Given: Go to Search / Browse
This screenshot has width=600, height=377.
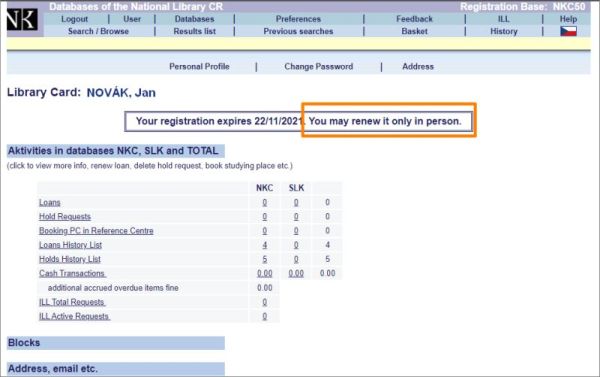Looking at the screenshot, I should (98, 31).
